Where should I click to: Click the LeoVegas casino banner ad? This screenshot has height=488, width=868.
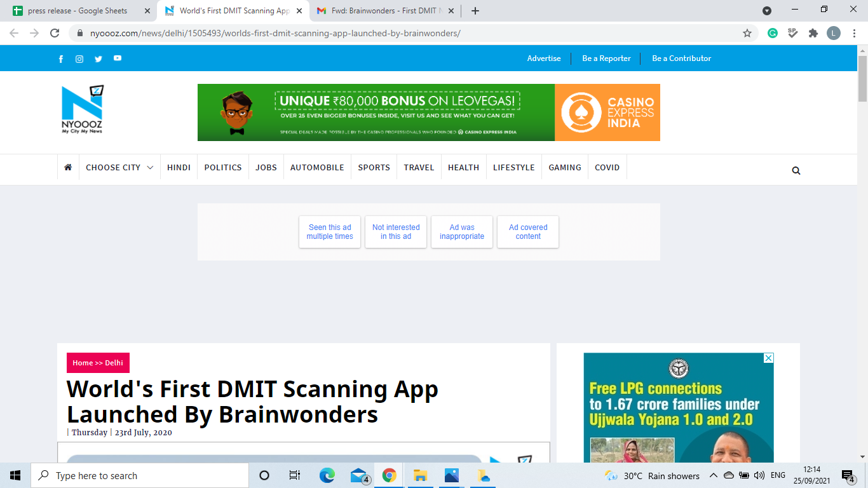point(429,112)
